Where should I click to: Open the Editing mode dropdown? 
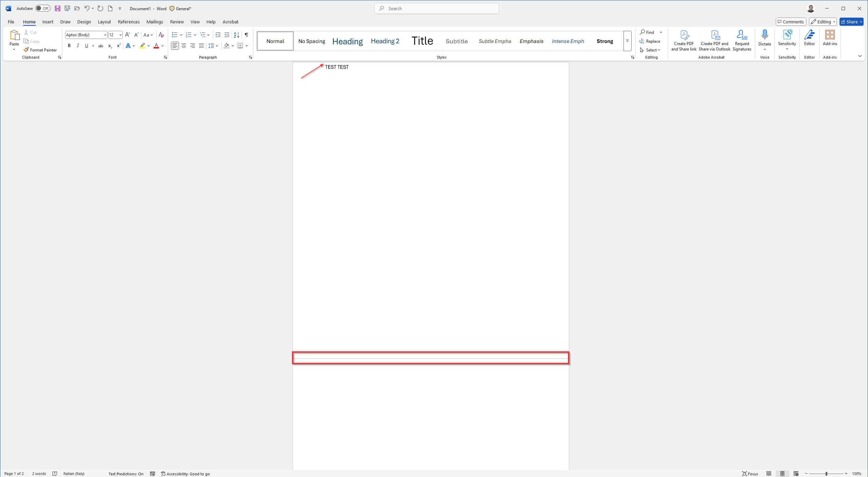point(823,22)
